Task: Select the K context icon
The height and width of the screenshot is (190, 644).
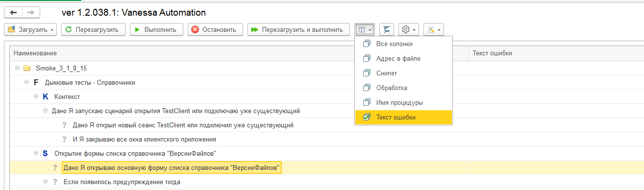Action: click(46, 97)
